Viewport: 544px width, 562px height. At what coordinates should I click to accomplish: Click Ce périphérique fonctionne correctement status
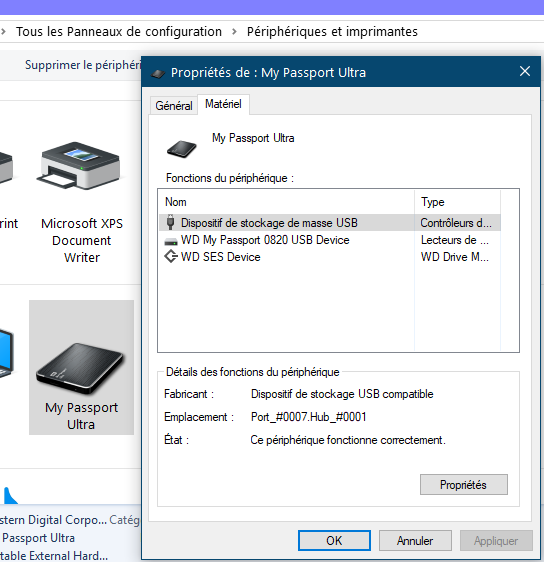[348, 440]
